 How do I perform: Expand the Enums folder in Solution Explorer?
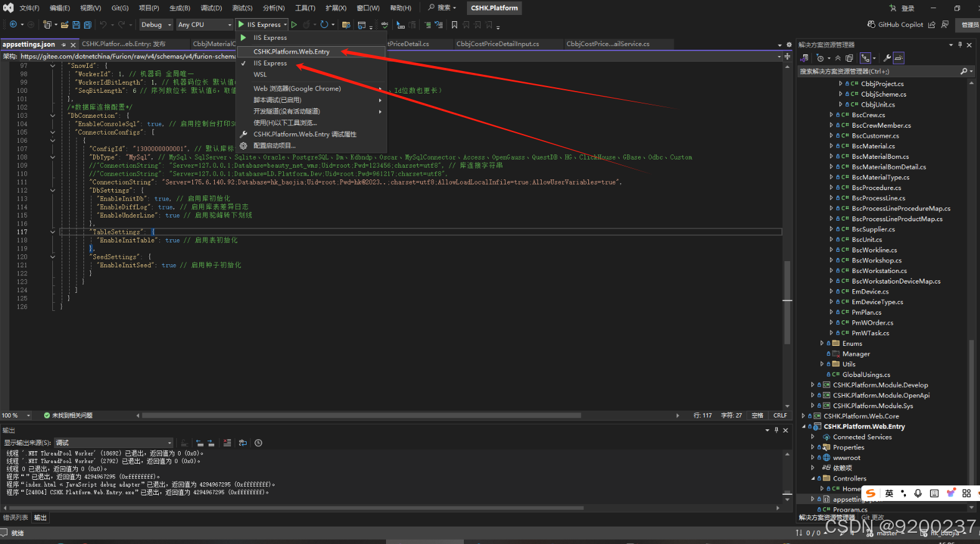(822, 343)
